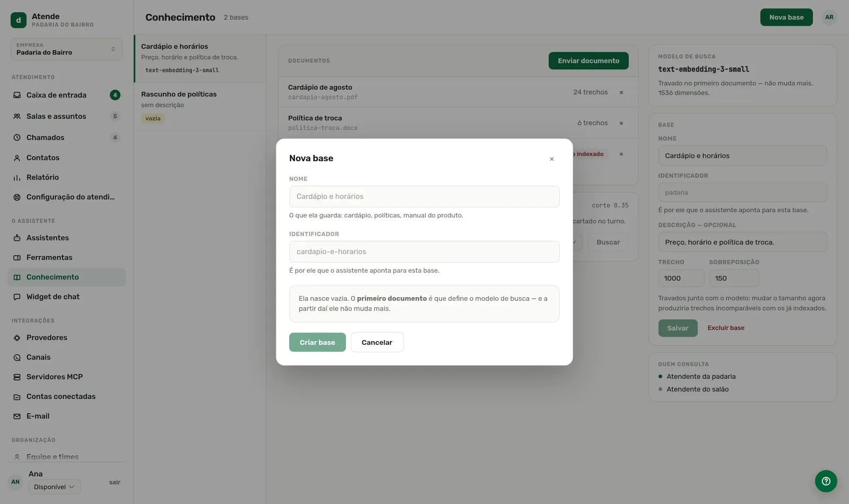The width and height of the screenshot is (849, 504).
Task: Focus the Identificador field in dialog
Action: [x=424, y=251]
